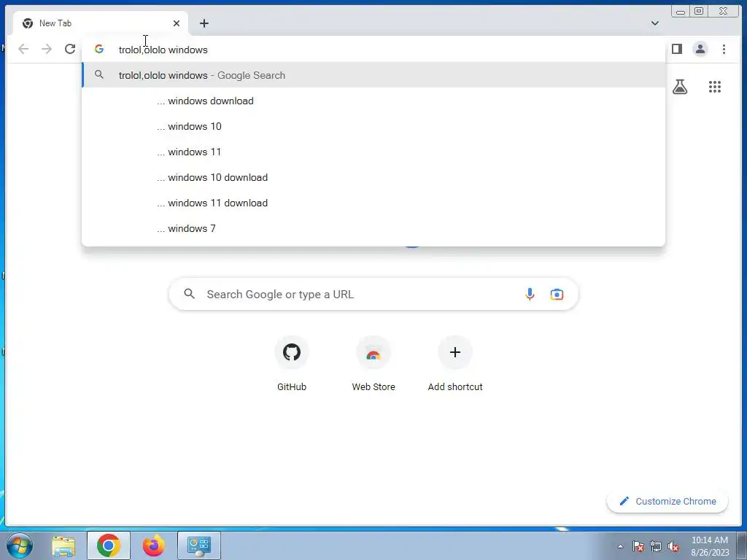
Task: Open the GitHub shortcut
Action: click(292, 364)
